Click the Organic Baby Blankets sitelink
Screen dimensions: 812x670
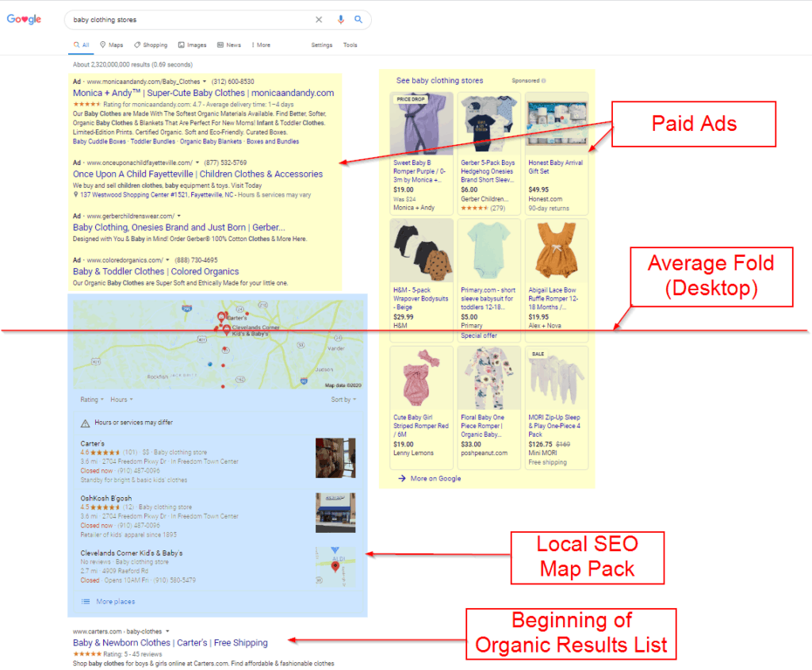pyautogui.click(x=210, y=141)
